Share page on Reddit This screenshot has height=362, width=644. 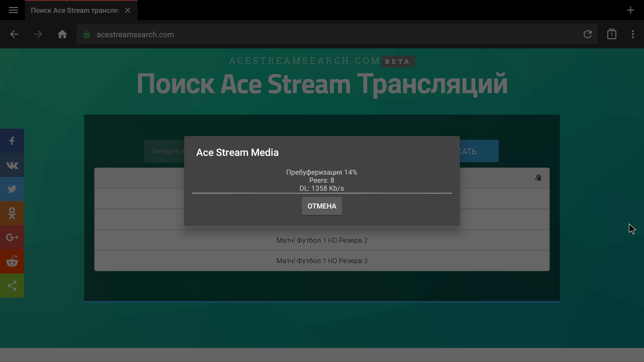tap(12, 261)
